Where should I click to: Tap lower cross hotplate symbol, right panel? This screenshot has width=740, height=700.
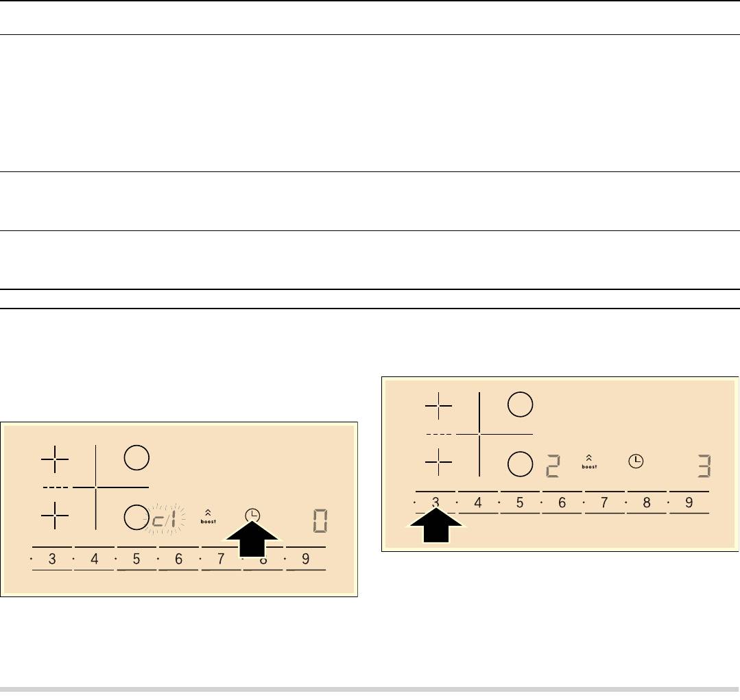(438, 463)
